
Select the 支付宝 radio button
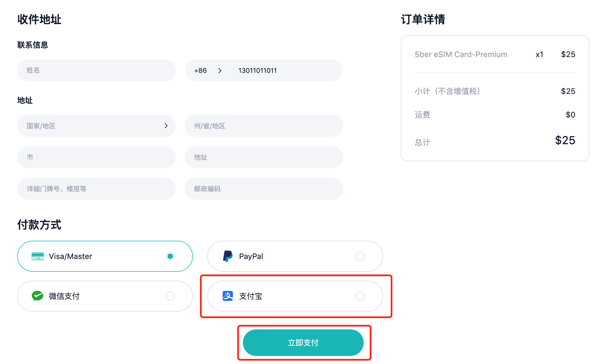pyautogui.click(x=360, y=296)
